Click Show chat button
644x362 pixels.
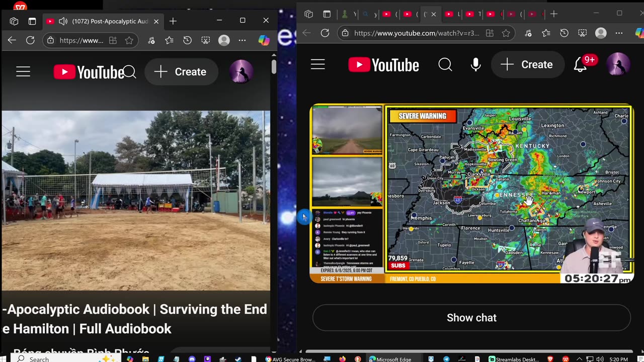point(471,318)
